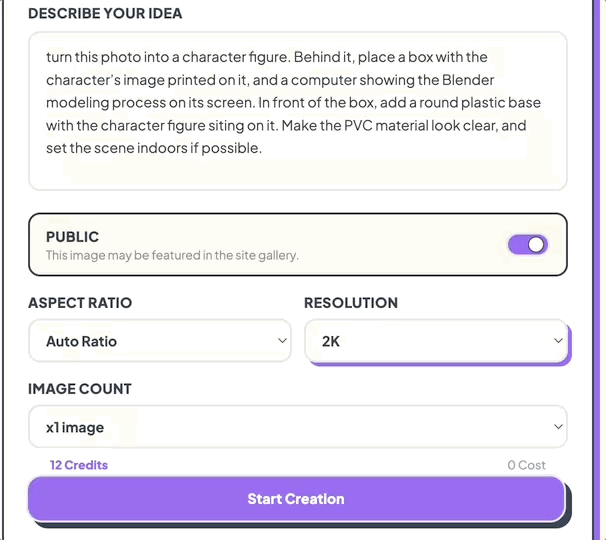Click the chevron arrow in the x1 image box
The height and width of the screenshot is (540, 606).
pyautogui.click(x=558, y=427)
